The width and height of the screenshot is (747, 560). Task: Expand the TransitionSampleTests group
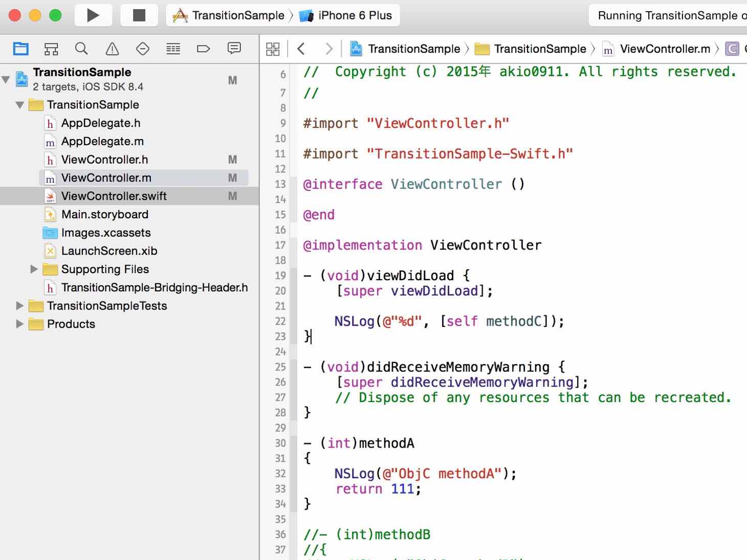(x=19, y=306)
